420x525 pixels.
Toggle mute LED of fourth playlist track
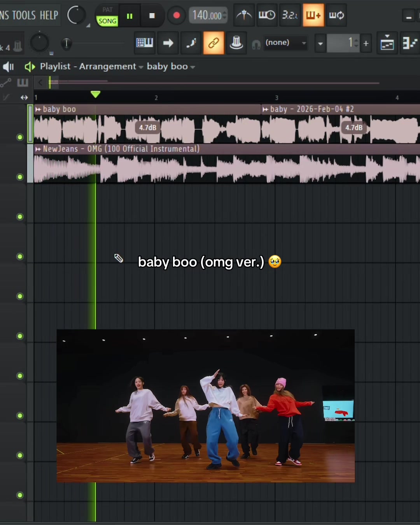pos(20,256)
